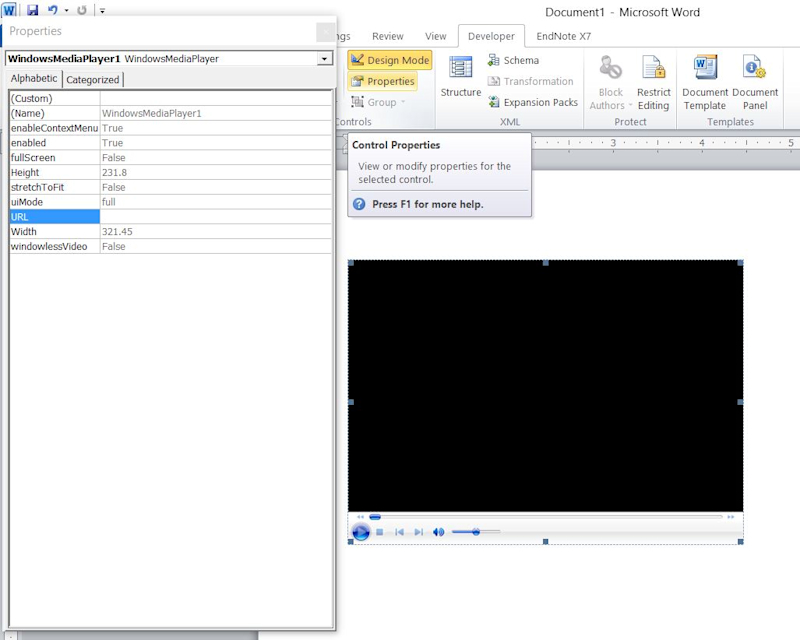Screen dimensions: 800x640
Task: Click the Next track button
Action: click(x=418, y=532)
